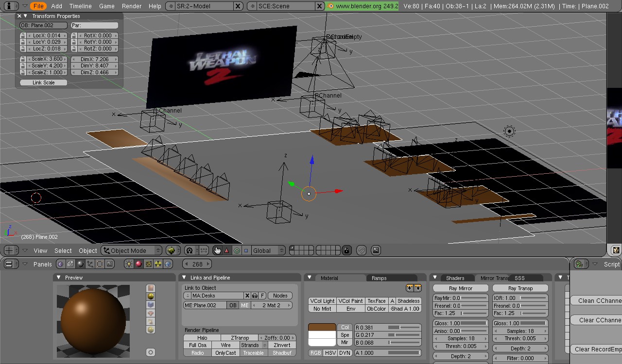The image size is (622, 364).
Task: Open the File menu
Action: [38, 6]
